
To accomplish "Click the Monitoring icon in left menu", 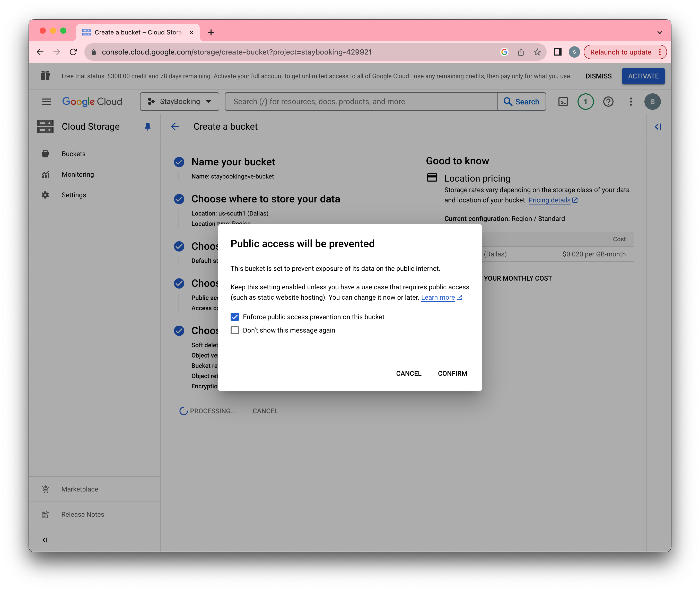I will pyautogui.click(x=46, y=174).
